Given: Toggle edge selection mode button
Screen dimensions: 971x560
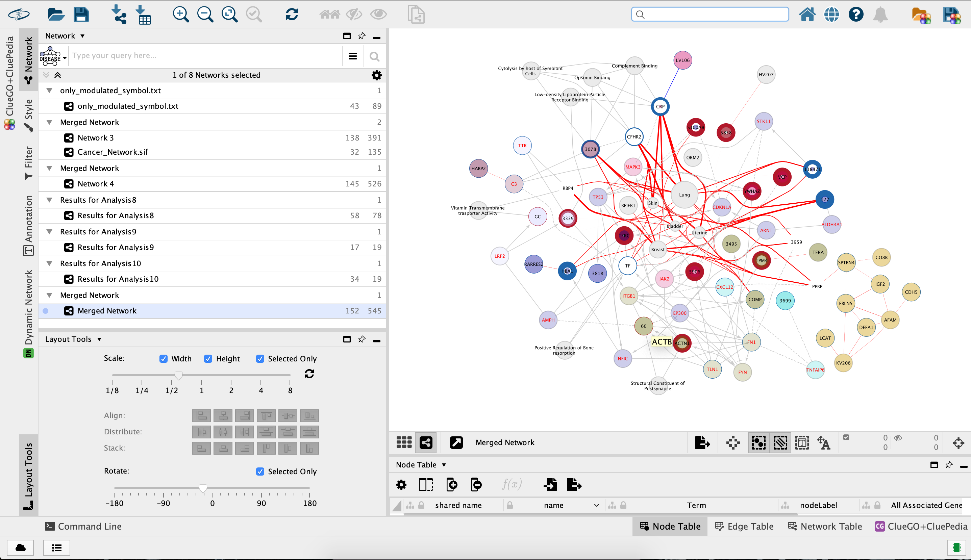Looking at the screenshot, I should (780, 443).
